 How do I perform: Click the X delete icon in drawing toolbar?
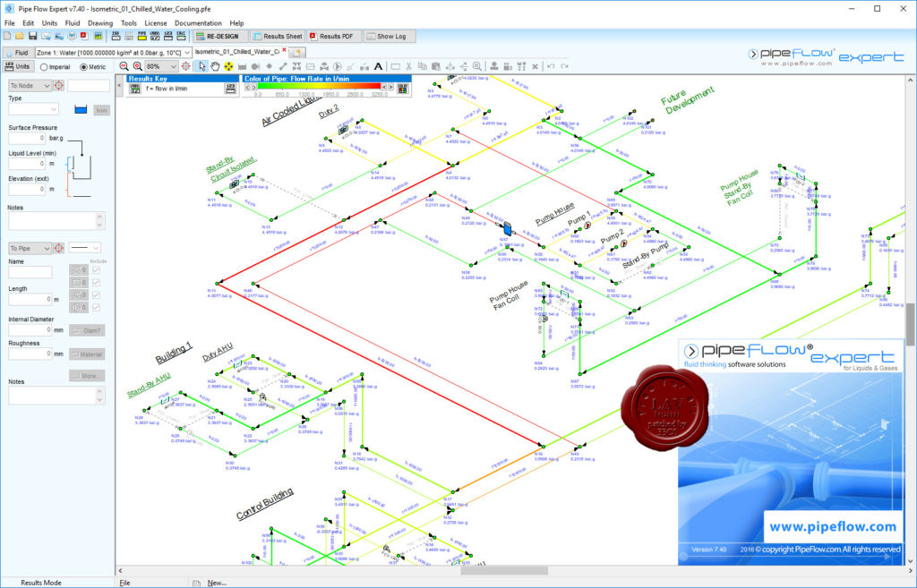536,66
